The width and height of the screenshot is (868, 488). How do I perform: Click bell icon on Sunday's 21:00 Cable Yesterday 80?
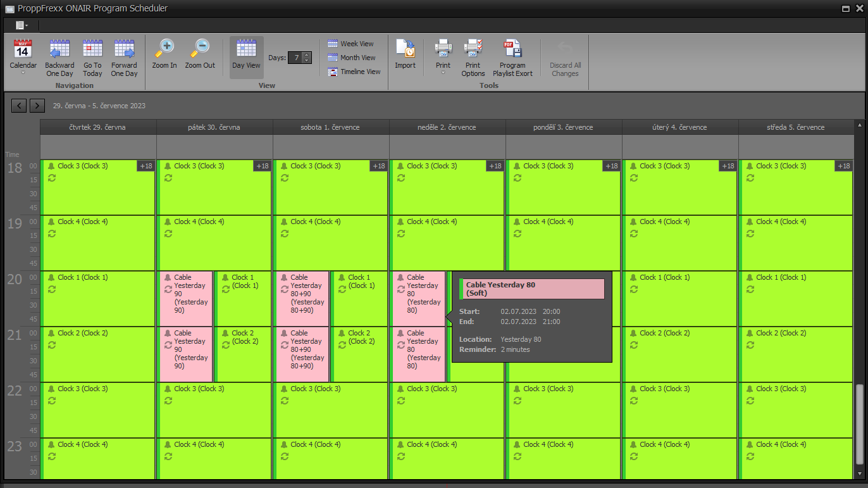tap(401, 333)
